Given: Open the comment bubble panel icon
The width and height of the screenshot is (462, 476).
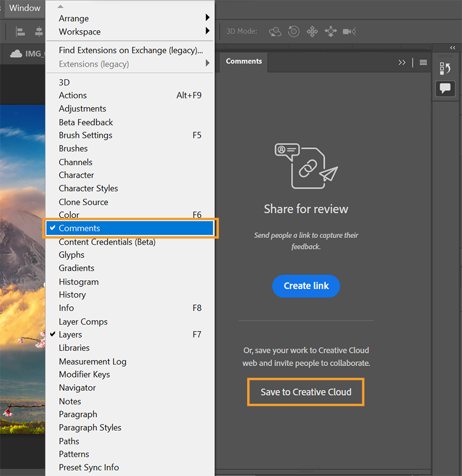Looking at the screenshot, I should (446, 89).
